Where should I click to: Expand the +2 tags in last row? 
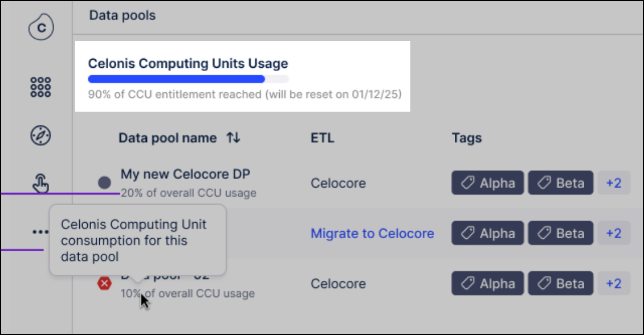(613, 283)
